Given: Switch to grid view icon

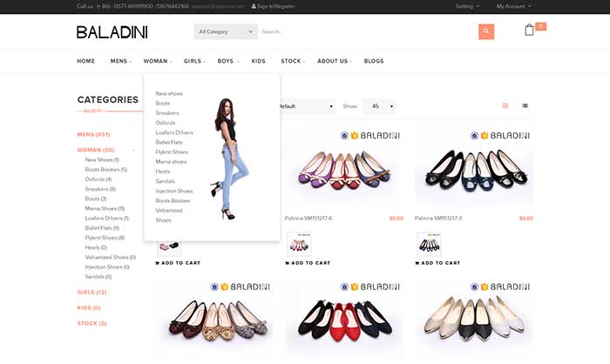Looking at the screenshot, I should pyautogui.click(x=505, y=105).
